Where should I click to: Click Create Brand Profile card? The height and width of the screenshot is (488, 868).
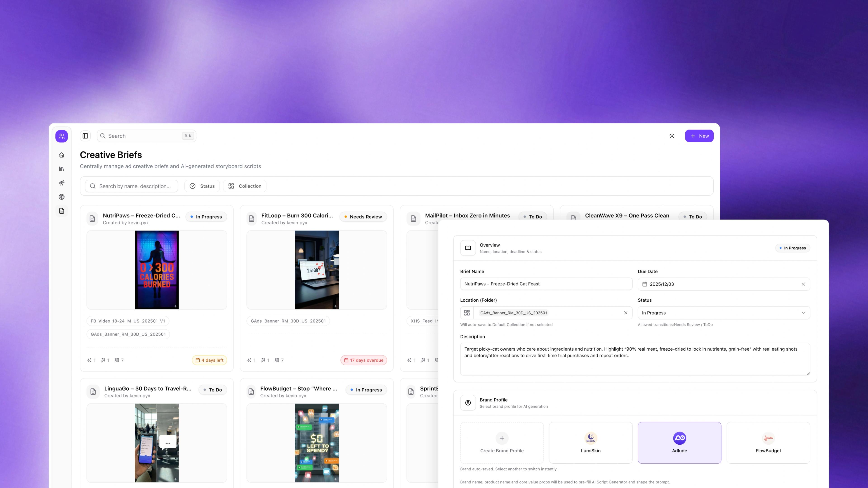(502, 443)
